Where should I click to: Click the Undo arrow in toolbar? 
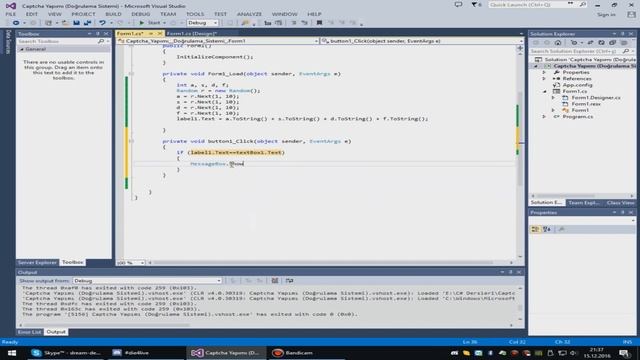click(x=102, y=23)
